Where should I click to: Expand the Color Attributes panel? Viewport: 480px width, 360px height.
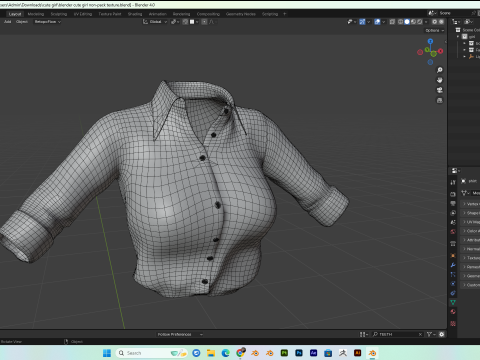point(471,231)
